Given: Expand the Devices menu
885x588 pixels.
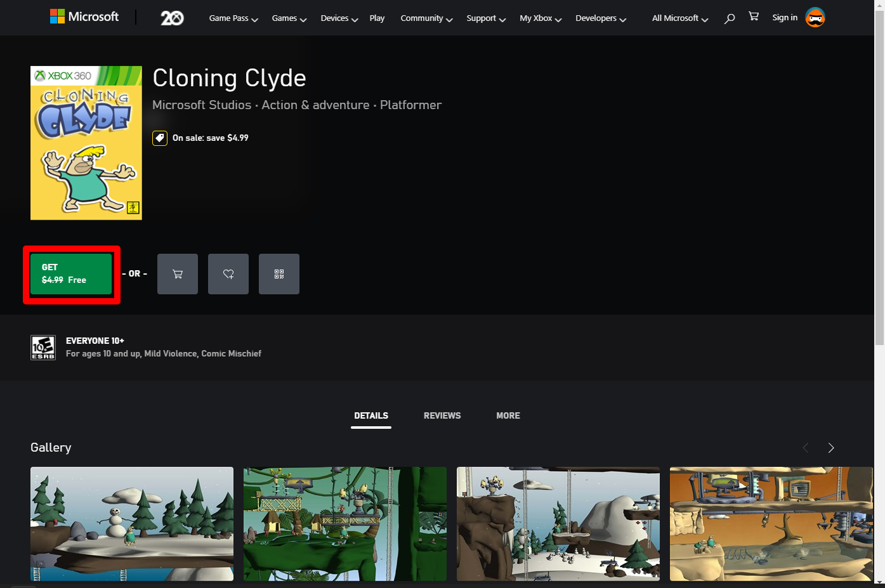Looking at the screenshot, I should (339, 18).
